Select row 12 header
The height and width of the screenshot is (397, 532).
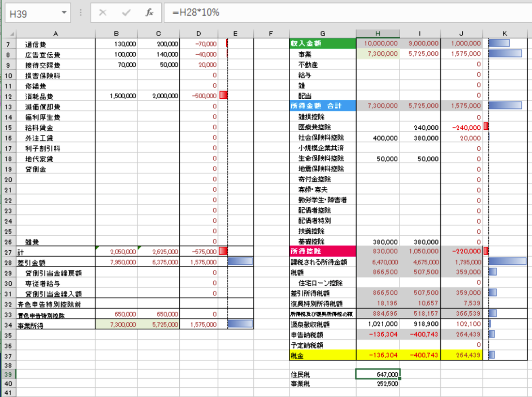tap(8, 96)
